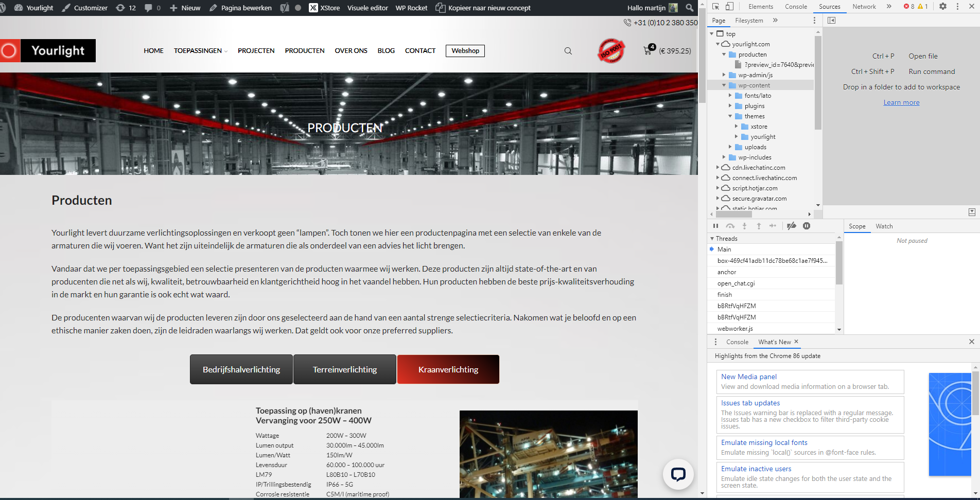Toggle pause on exceptions button

click(807, 226)
